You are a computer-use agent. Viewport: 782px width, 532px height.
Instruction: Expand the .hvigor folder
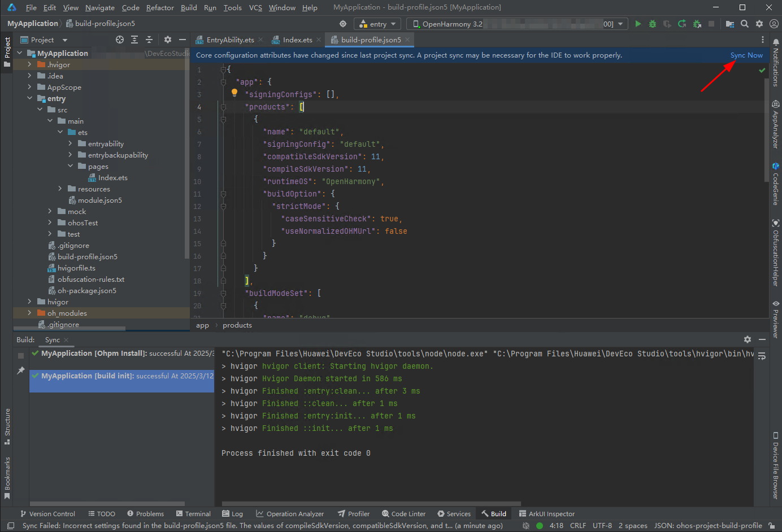pos(30,64)
